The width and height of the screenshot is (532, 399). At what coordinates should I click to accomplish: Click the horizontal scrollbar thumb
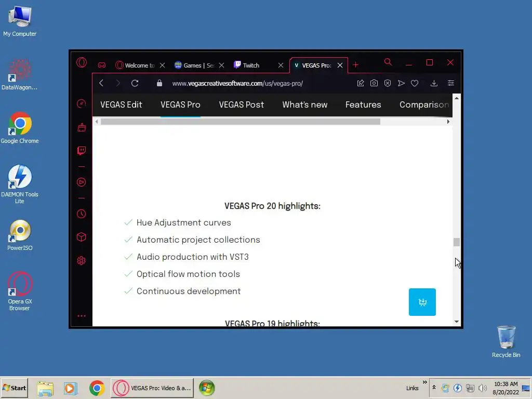click(240, 122)
